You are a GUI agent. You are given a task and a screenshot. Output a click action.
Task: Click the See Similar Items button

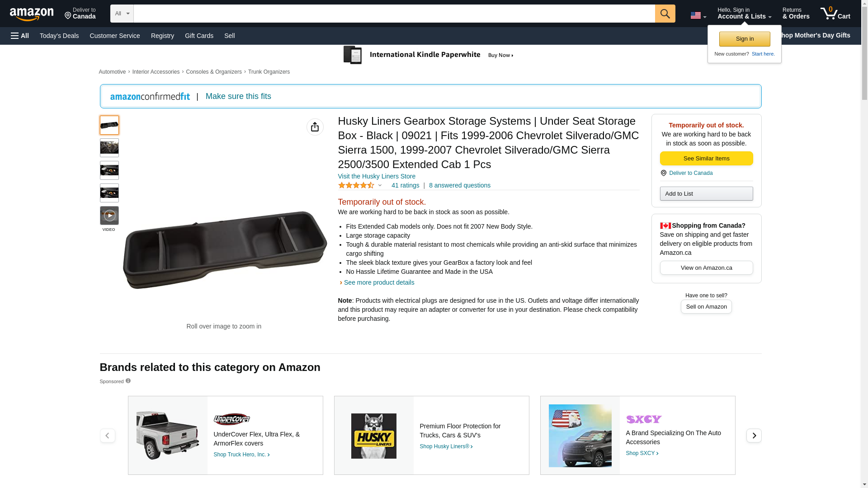(x=706, y=159)
